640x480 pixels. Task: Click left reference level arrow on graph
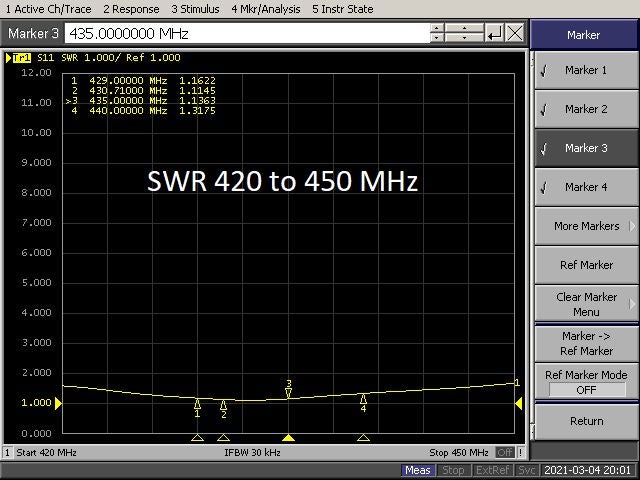[58, 403]
